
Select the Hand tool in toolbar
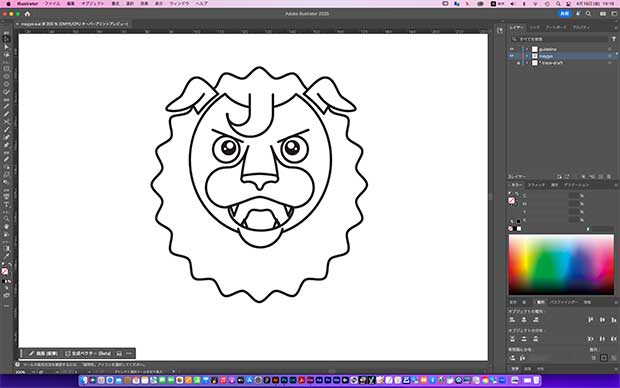pos(6,227)
